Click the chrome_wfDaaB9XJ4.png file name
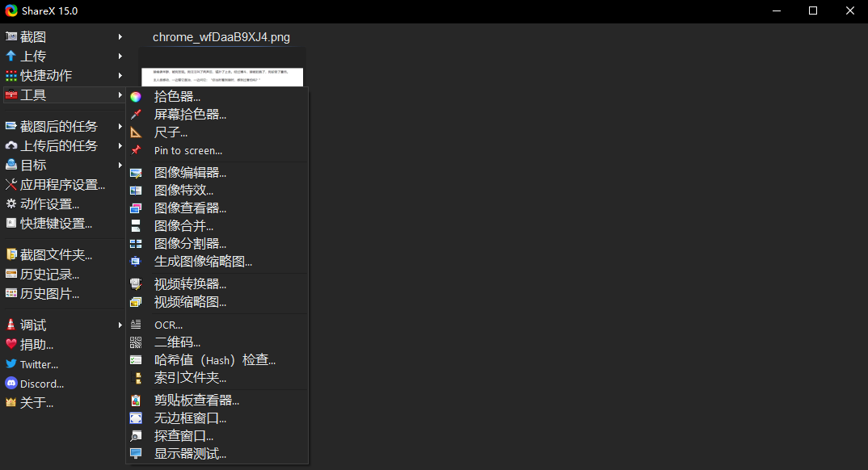This screenshot has height=470, width=868. click(x=221, y=37)
